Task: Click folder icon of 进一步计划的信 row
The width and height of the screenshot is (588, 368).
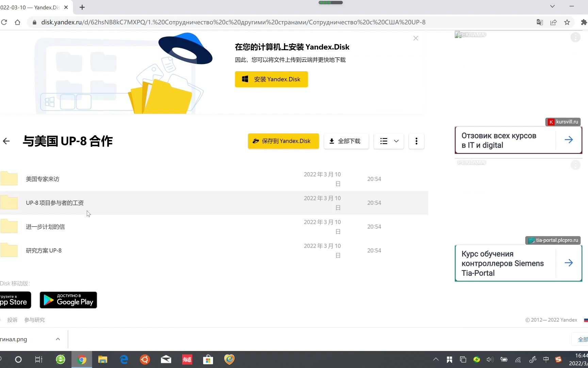Action: click(x=9, y=226)
